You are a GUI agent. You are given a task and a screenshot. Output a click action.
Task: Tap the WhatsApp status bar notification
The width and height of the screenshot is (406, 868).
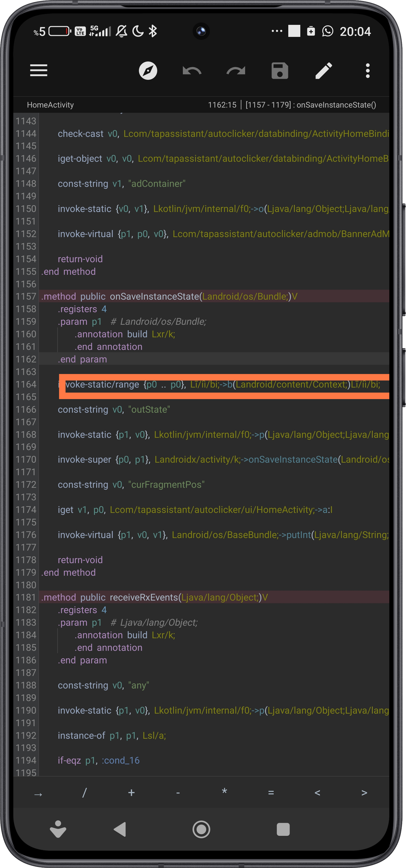pyautogui.click(x=328, y=31)
